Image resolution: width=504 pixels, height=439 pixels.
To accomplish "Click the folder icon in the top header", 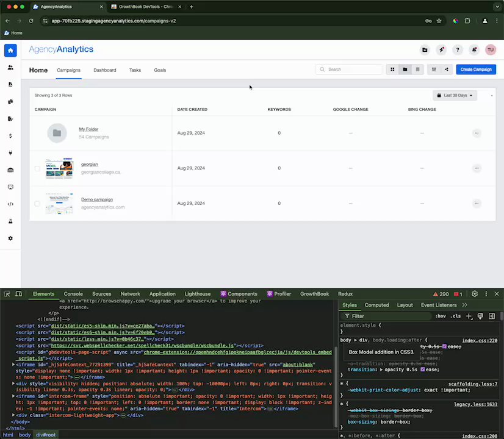I will click(425, 50).
